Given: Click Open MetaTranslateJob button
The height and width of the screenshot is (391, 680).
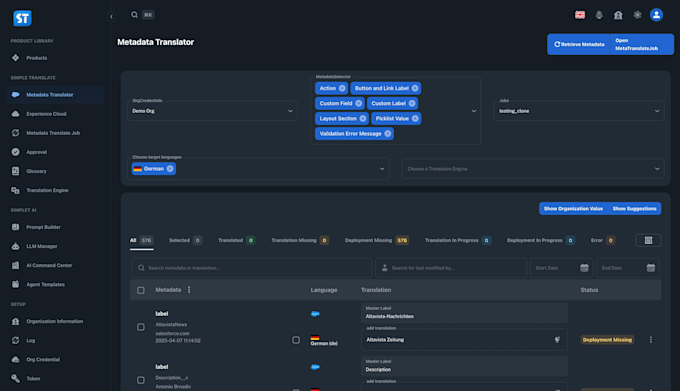Looking at the screenshot, I should pos(642,44).
